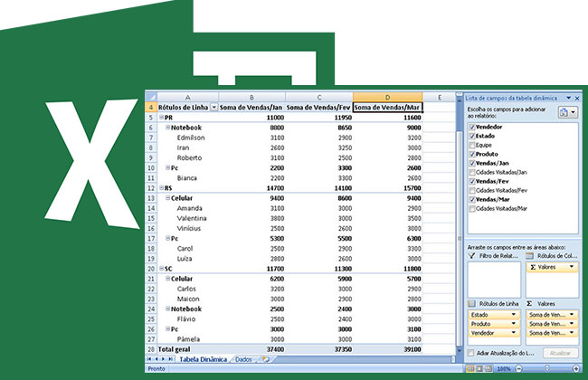Select the Pâmela cell
588x380 pixels.
coord(187,339)
